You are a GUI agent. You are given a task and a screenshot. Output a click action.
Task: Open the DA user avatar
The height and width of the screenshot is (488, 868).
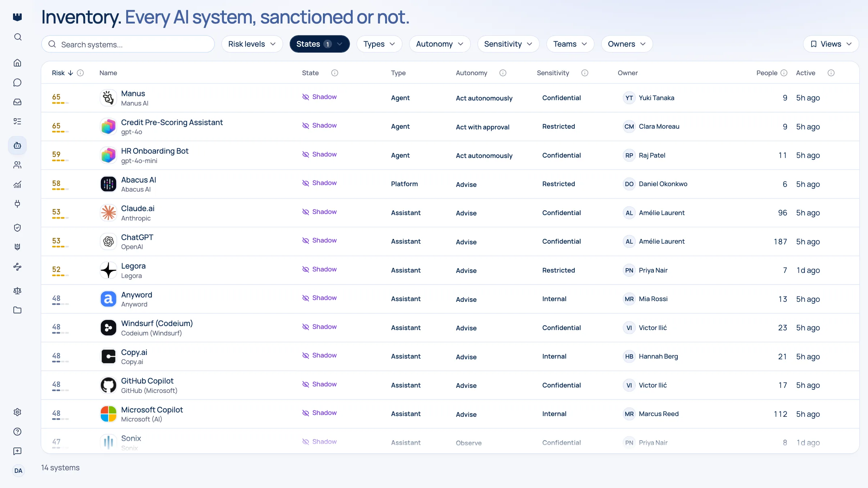tap(18, 471)
